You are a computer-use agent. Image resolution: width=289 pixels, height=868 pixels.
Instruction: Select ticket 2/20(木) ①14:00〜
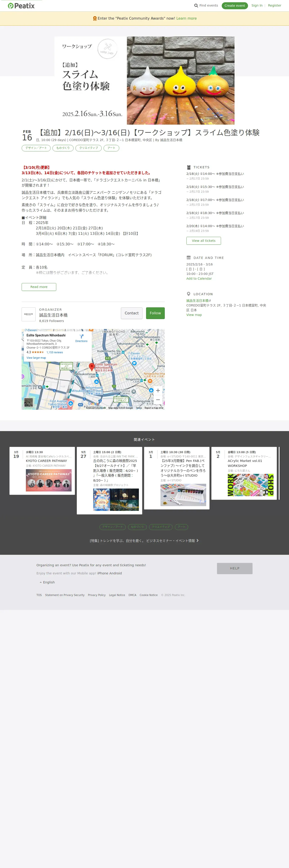click(215, 226)
